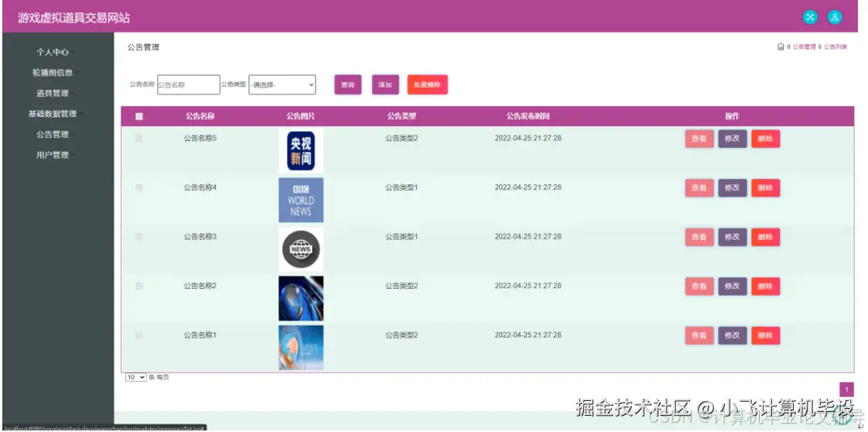Viewport: 868px width, 432px height.
Task: Click the site title 游戏虚拟道具交易网站
Action: 73,18
